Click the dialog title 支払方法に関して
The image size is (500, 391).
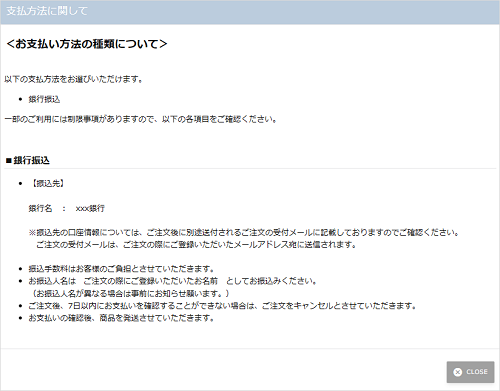pos(47,11)
